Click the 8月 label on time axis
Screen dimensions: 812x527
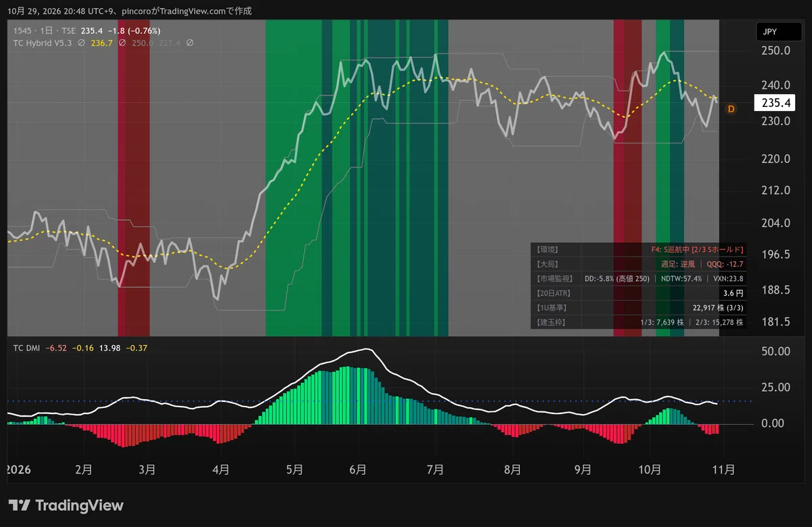tap(512, 469)
